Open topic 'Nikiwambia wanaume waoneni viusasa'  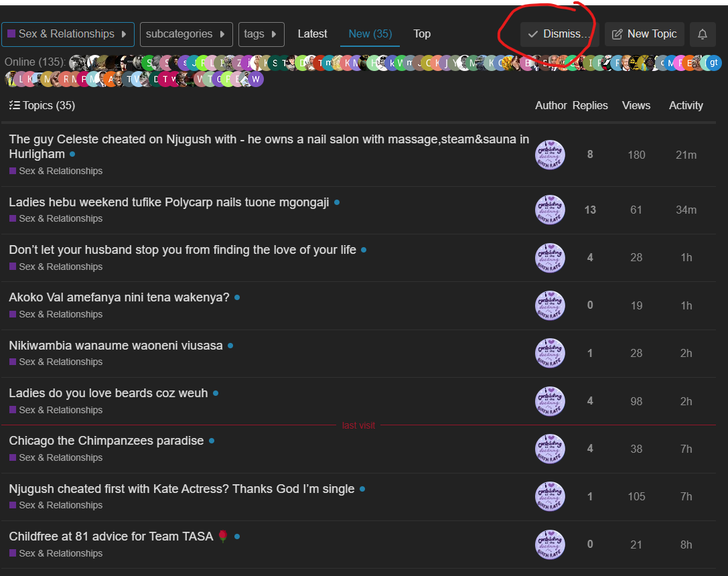point(116,346)
